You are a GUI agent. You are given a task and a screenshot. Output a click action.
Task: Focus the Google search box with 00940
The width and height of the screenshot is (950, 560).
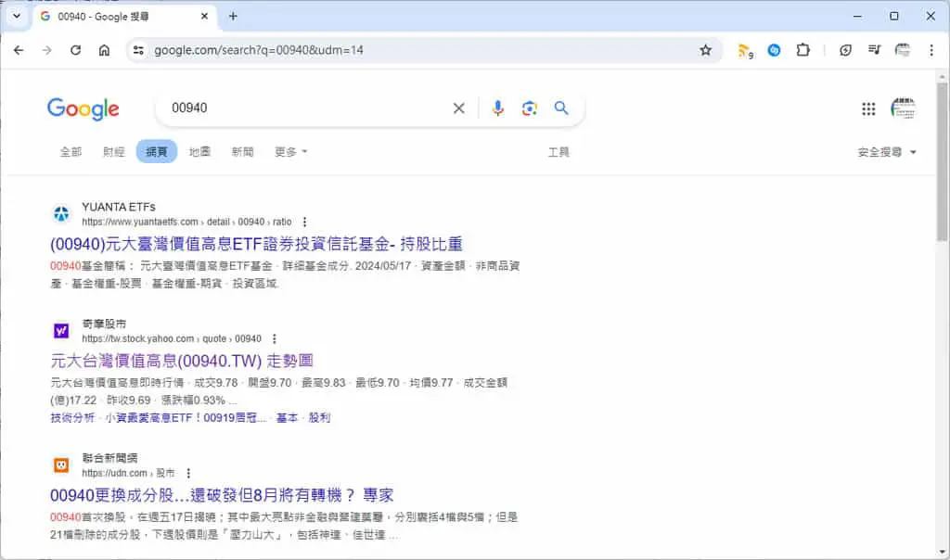pos(303,108)
